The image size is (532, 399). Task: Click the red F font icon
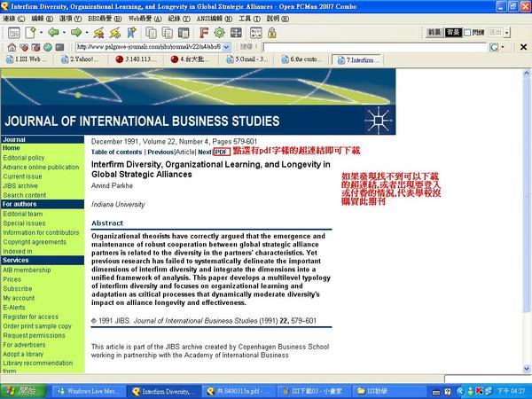coord(204,33)
